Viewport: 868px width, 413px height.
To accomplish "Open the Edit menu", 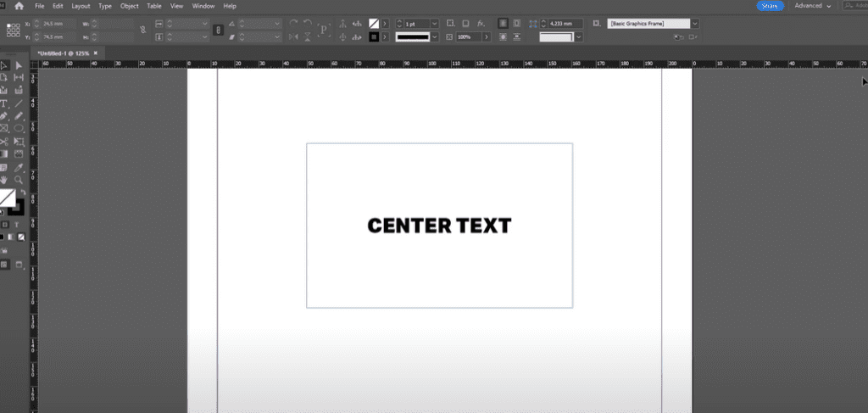I will [x=58, y=6].
